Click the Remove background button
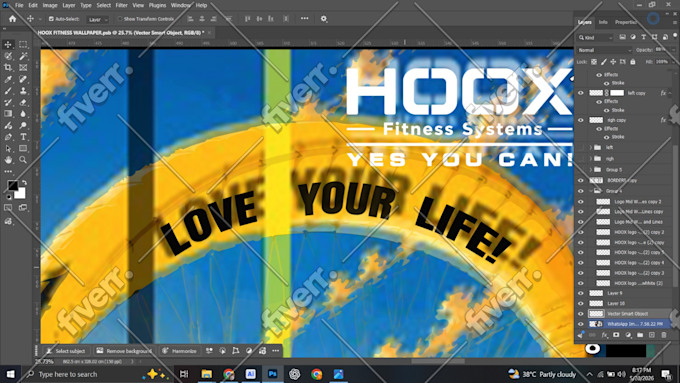Screen dimensions: 680x383 click(124, 351)
